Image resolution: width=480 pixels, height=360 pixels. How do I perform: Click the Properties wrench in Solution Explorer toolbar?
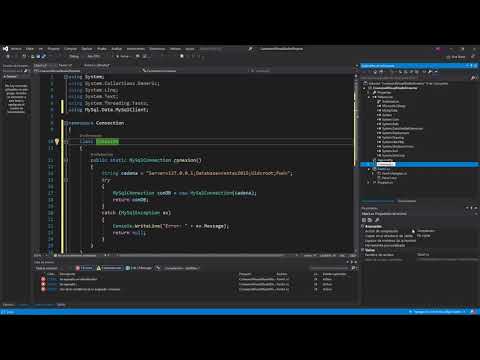click(x=430, y=72)
